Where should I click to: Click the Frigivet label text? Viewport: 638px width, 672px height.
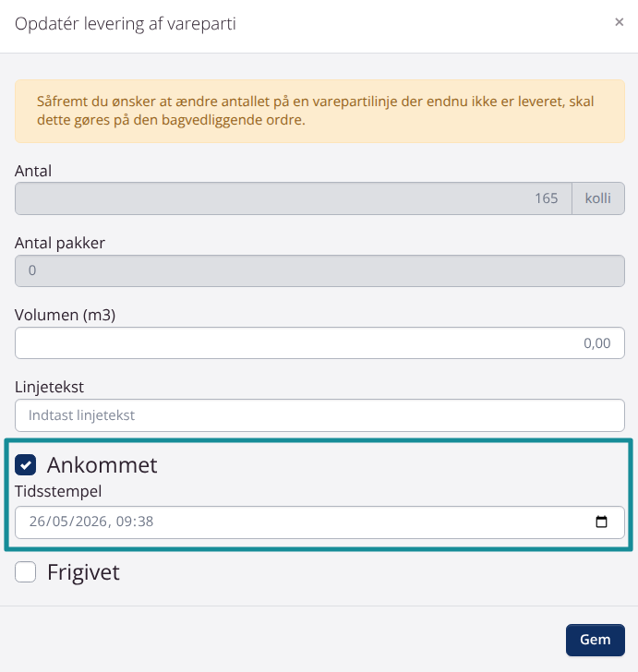point(83,572)
